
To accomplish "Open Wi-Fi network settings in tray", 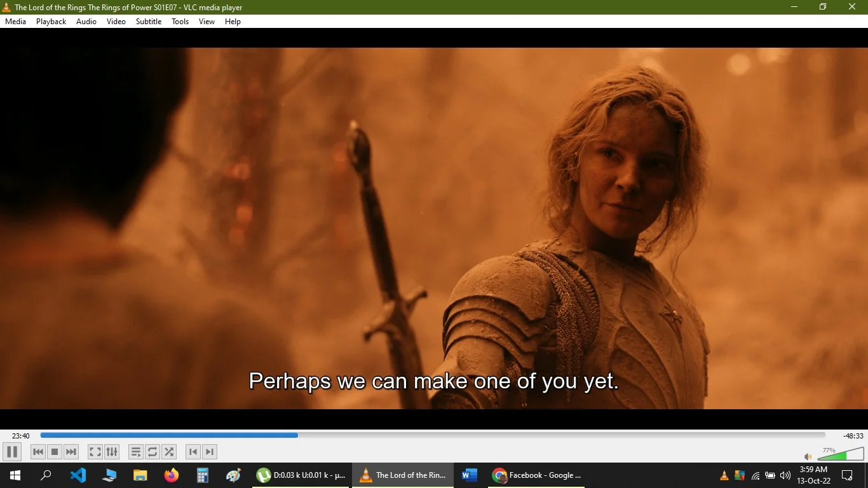I will coord(756,475).
